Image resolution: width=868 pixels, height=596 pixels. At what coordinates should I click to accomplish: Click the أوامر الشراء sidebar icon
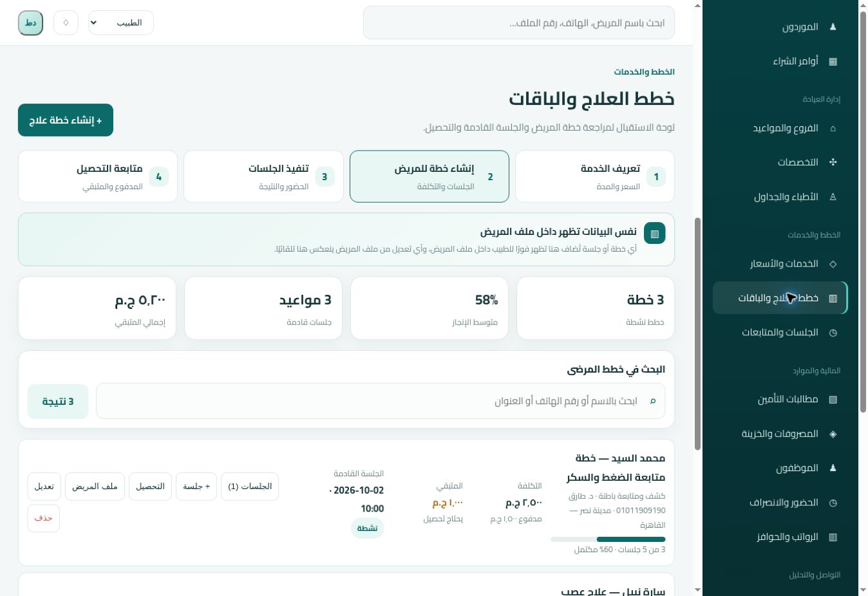[x=833, y=62]
